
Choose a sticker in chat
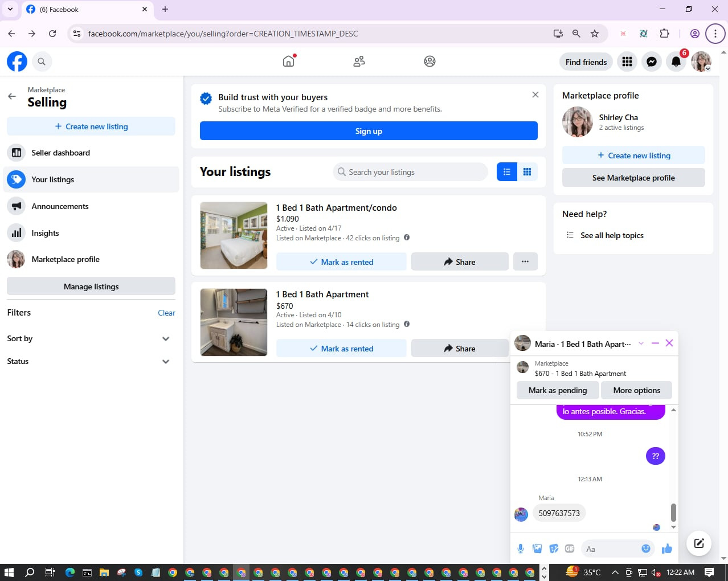pyautogui.click(x=554, y=549)
